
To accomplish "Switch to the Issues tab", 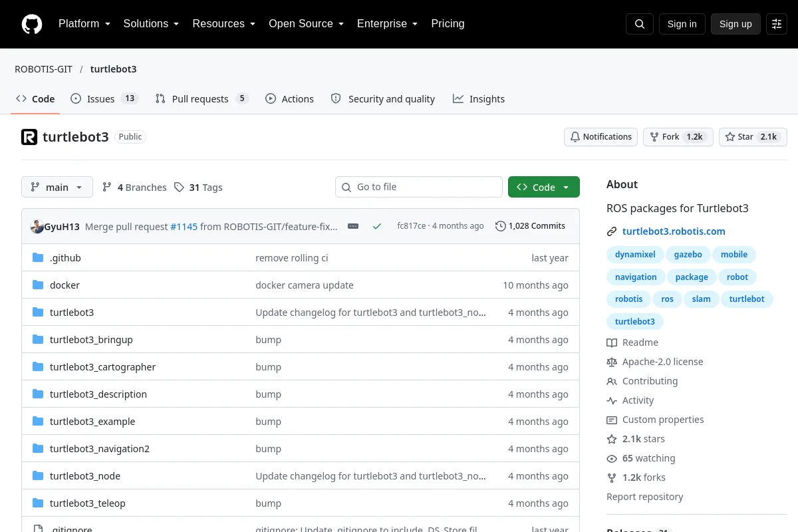I will (x=104, y=99).
